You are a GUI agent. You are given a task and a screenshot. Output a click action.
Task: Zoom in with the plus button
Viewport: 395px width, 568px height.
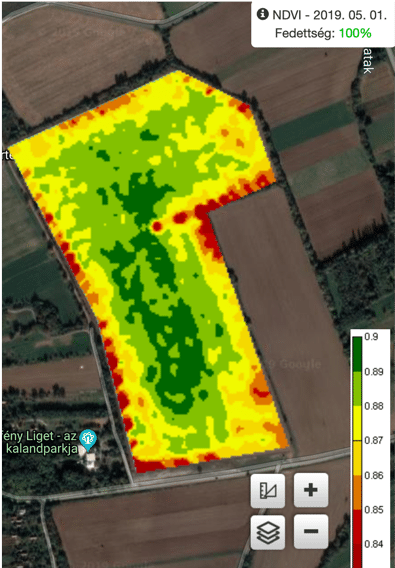[311, 490]
